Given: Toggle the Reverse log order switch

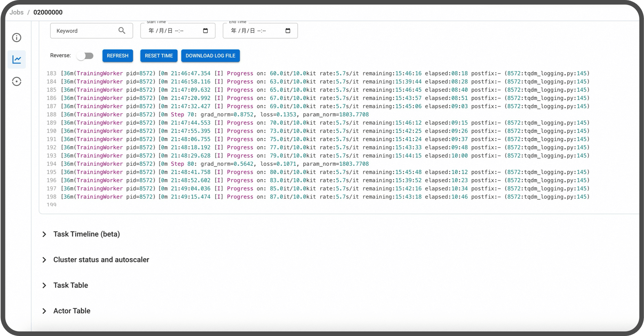Looking at the screenshot, I should point(85,56).
